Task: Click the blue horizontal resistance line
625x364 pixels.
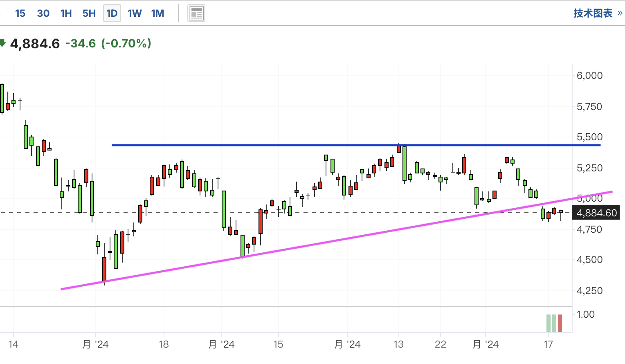Action: [356, 145]
